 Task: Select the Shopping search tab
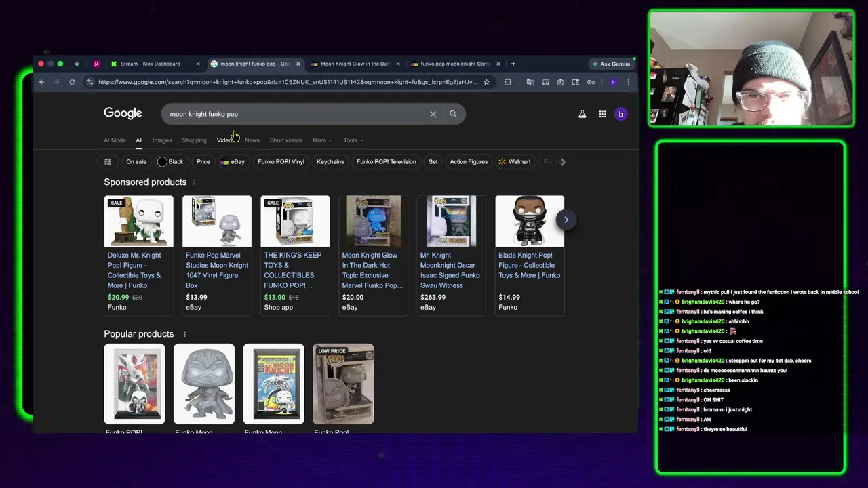pyautogui.click(x=194, y=140)
